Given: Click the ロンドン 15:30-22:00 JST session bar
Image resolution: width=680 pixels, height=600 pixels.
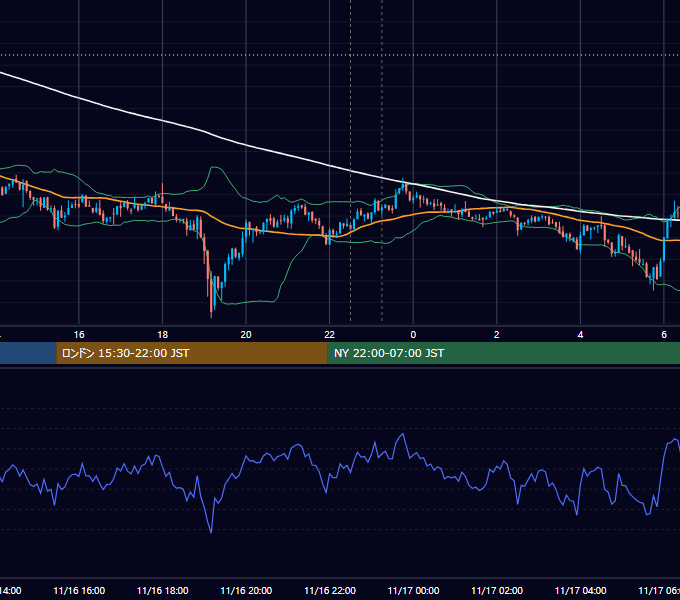Looking at the screenshot, I should [192, 353].
